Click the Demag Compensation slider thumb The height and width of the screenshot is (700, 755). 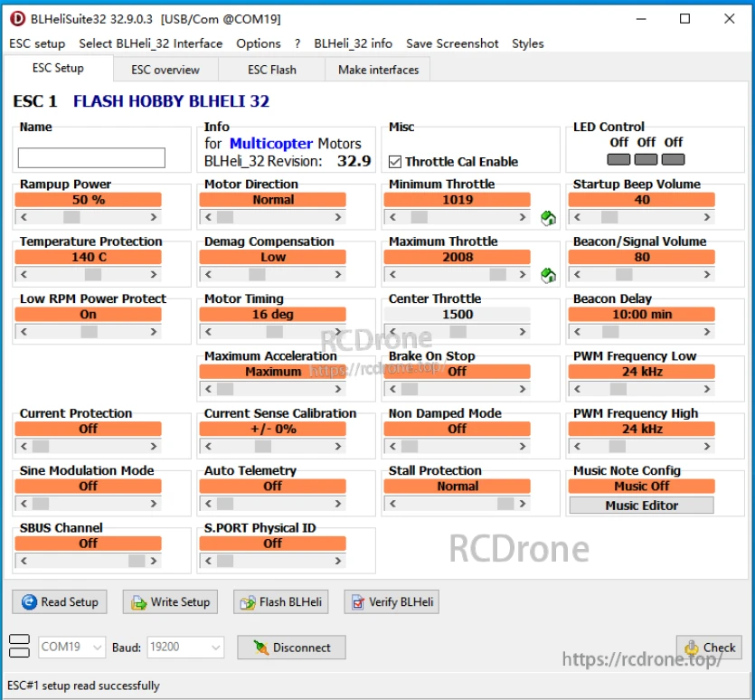[x=257, y=275]
